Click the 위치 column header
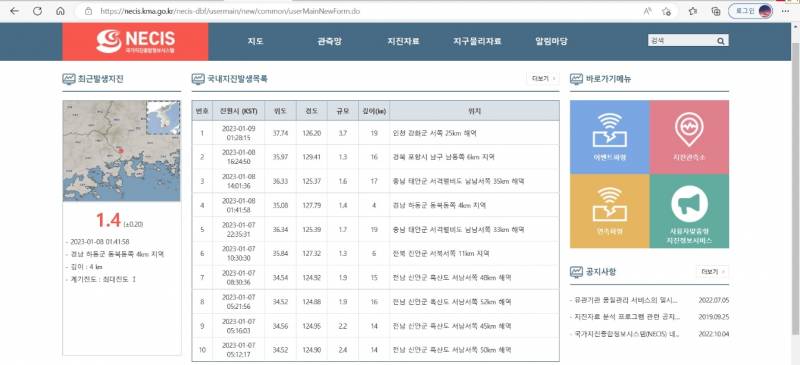The width and height of the screenshot is (800, 365). (474, 111)
